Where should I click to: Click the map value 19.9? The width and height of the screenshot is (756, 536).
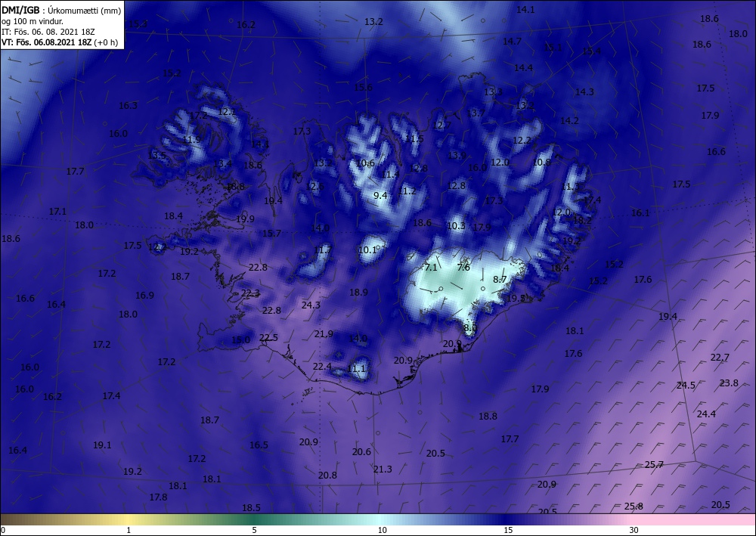tap(245, 218)
